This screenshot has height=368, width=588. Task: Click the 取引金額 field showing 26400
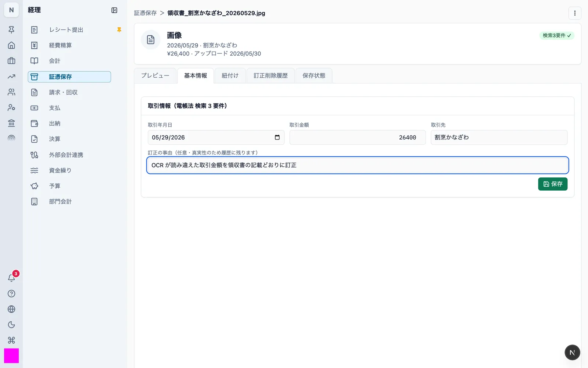358,137
